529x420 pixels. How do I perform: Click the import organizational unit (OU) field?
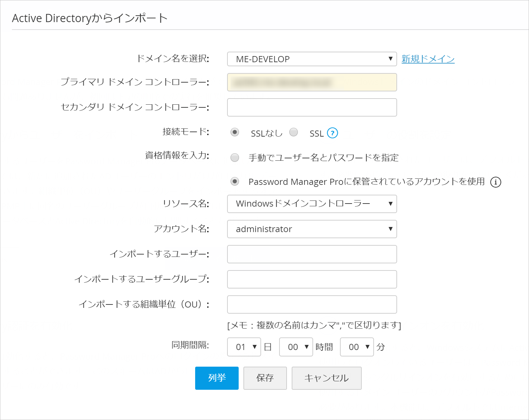[x=312, y=304]
